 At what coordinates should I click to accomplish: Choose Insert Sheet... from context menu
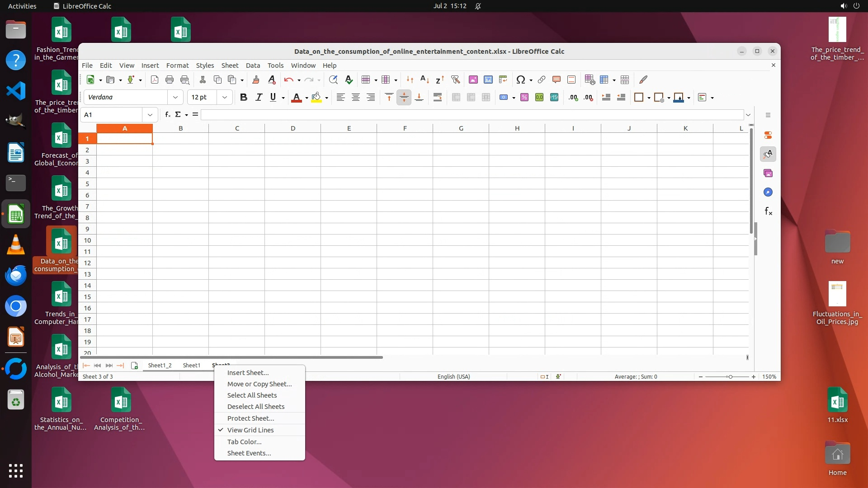pos(248,373)
